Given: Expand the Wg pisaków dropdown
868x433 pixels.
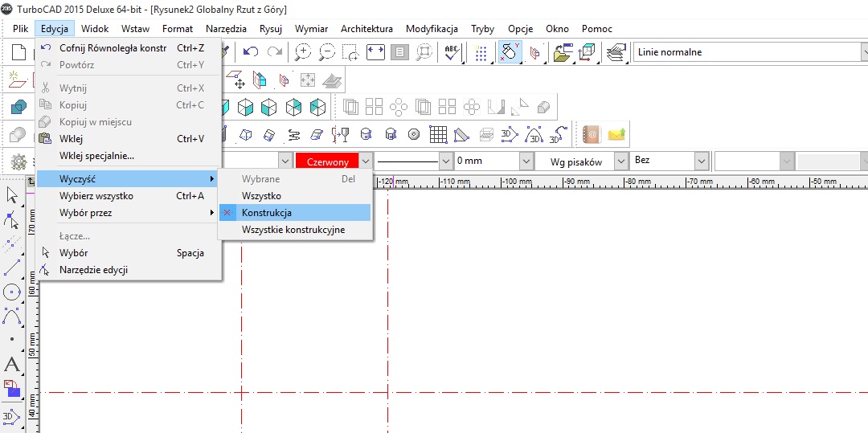Looking at the screenshot, I should point(620,161).
